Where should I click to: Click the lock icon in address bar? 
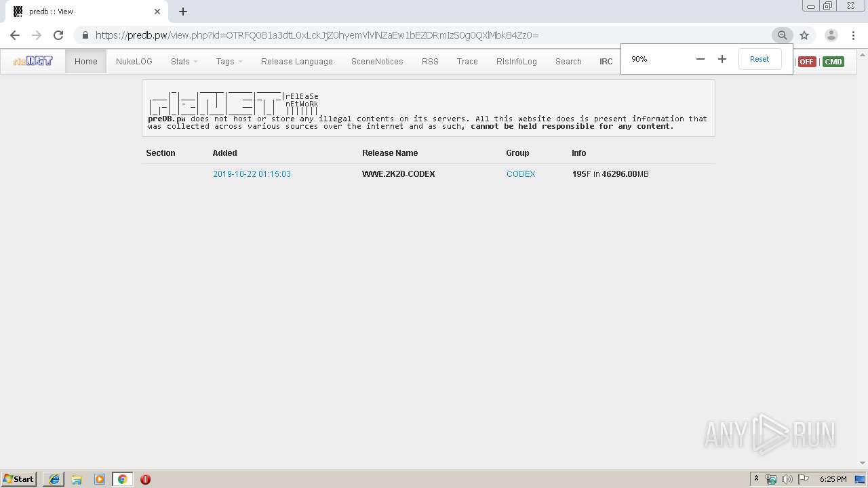coord(85,35)
